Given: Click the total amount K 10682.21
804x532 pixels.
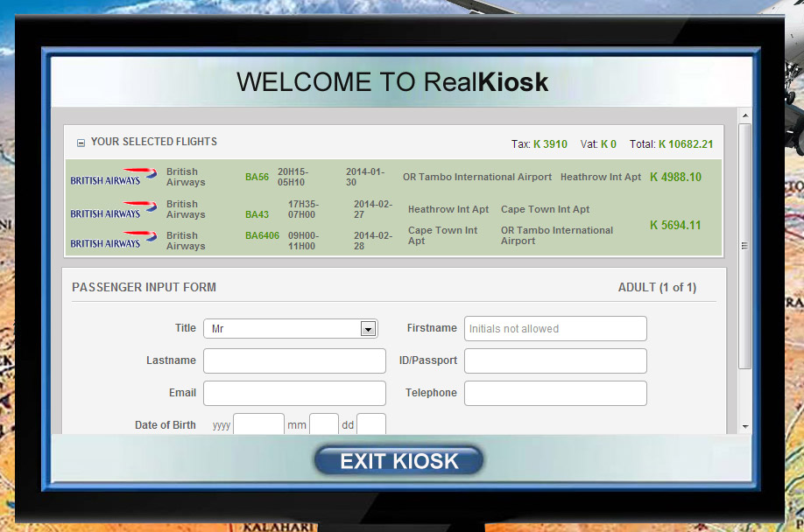Looking at the screenshot, I should tap(686, 144).
